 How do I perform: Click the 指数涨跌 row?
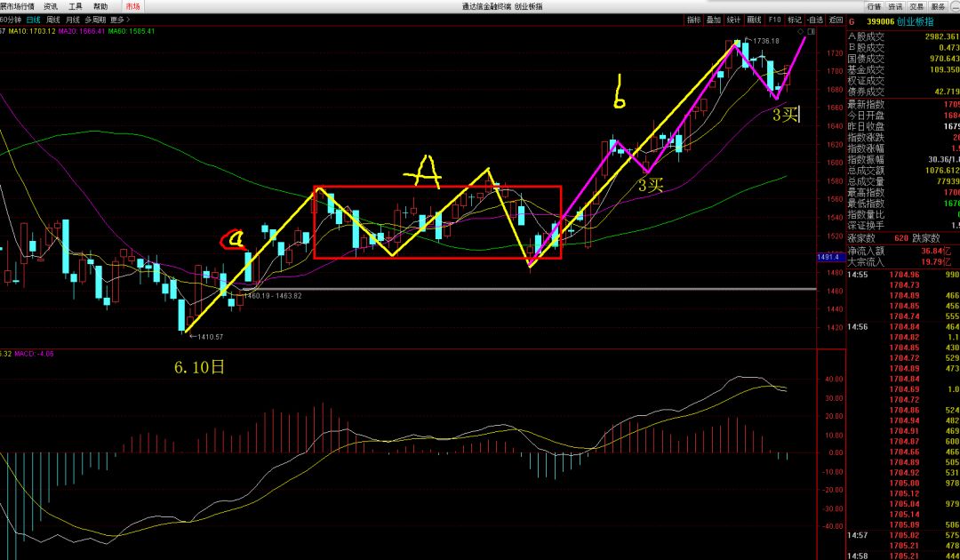coord(903,138)
